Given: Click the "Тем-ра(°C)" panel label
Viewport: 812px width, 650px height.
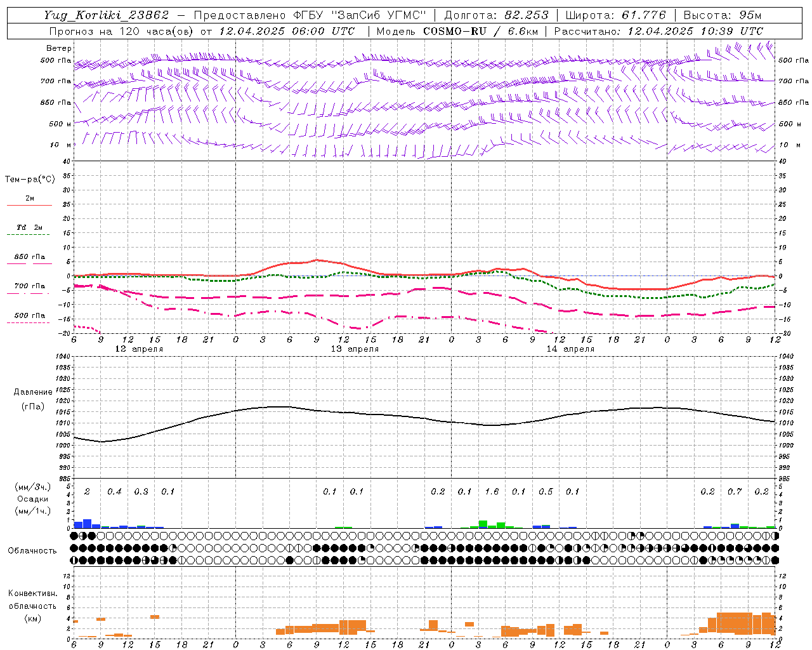Looking at the screenshot, I should tap(30, 180).
